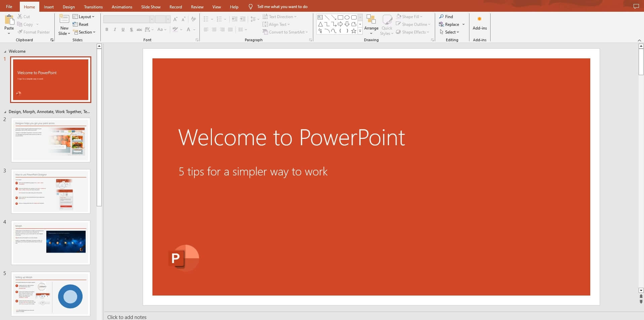Screen dimensions: 644x320
Task: Toggle Align Right paragraph
Action: (x=222, y=30)
